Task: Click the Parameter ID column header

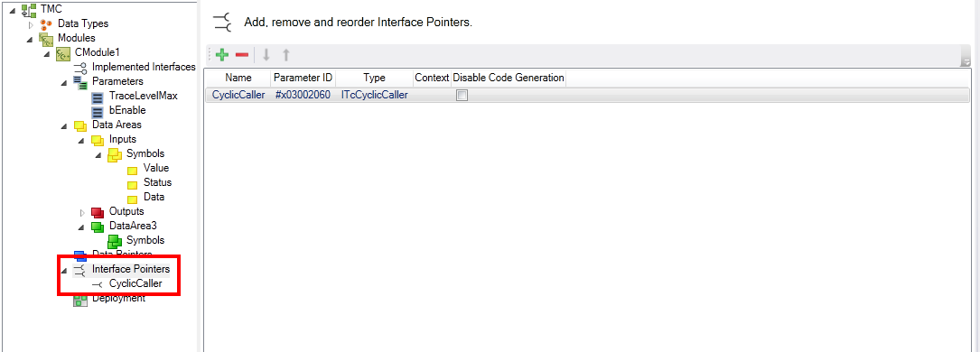Action: click(x=303, y=78)
